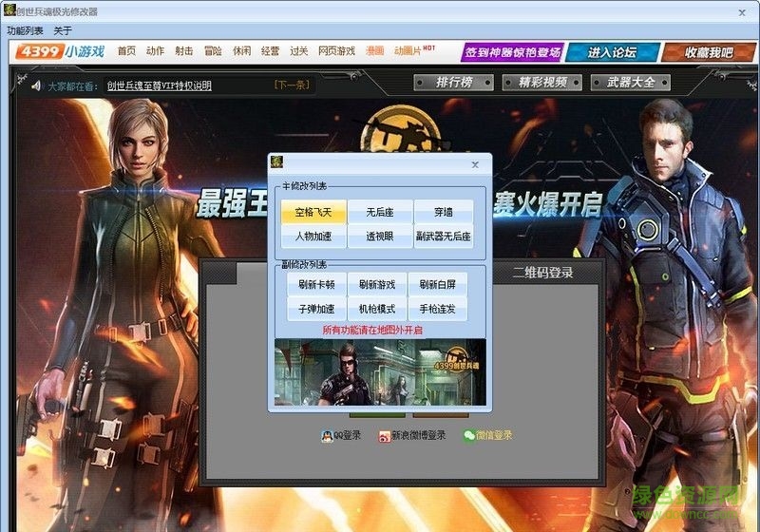
Task: Click 签到神器惊艳登场 banner button
Action: (512, 52)
